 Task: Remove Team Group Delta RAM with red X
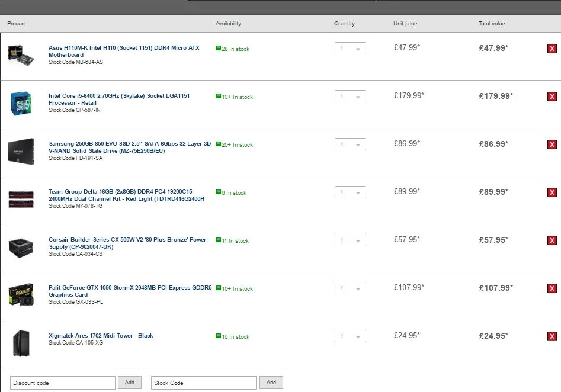(x=552, y=192)
